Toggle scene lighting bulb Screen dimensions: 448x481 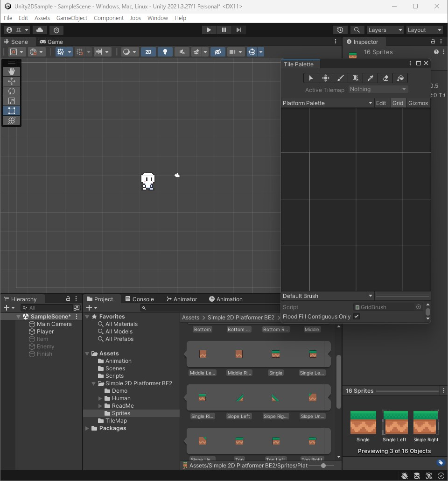[x=165, y=52]
